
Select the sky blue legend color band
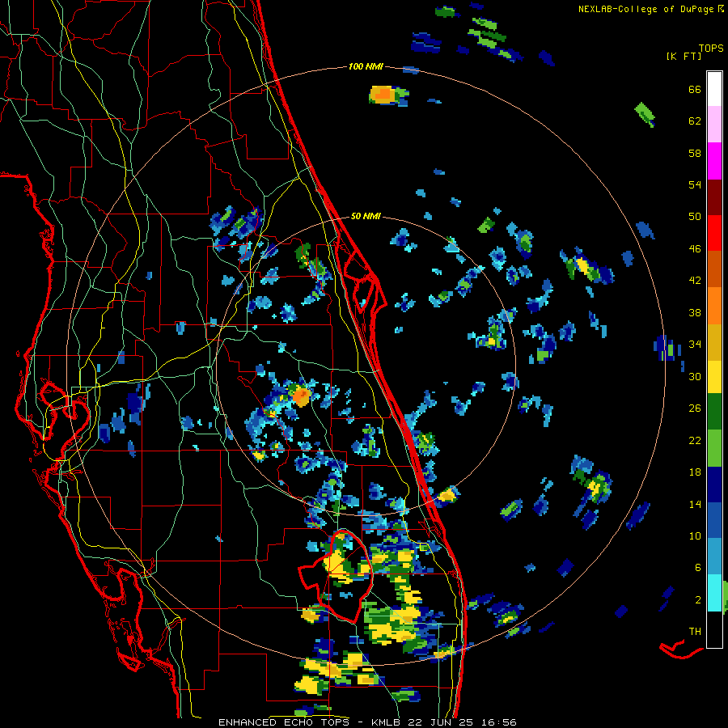[x=714, y=557]
